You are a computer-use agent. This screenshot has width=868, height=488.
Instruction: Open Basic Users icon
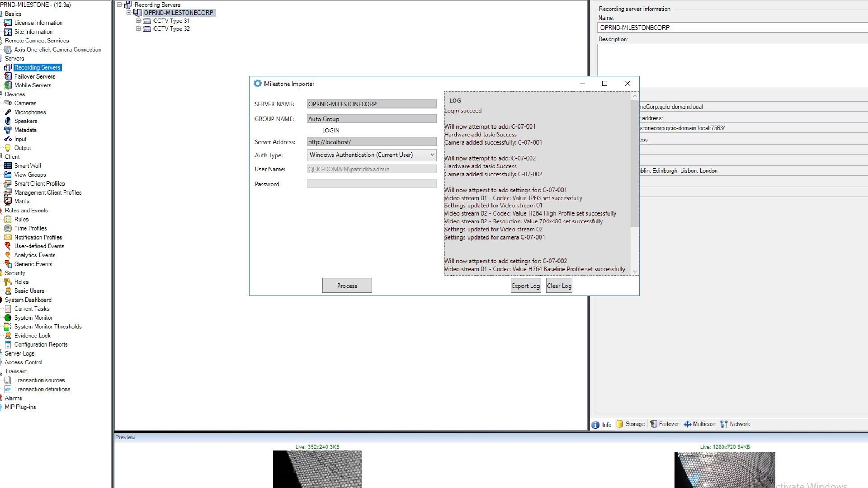pos(8,291)
